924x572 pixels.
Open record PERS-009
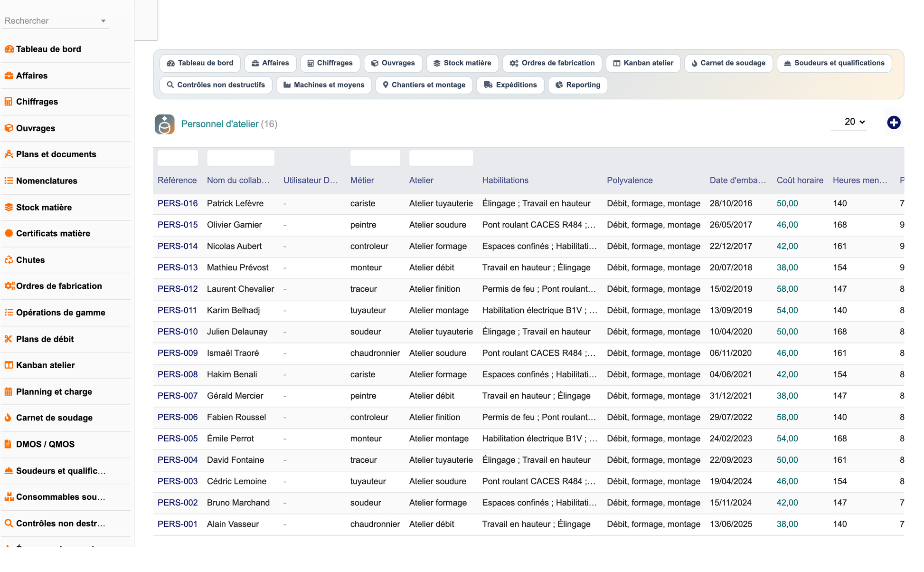point(178,353)
